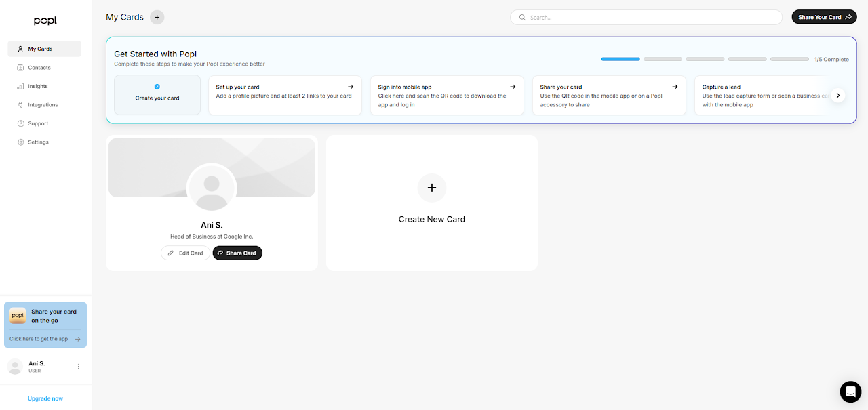Click the plus icon in Create New Card tile
This screenshot has height=410, width=868.
click(x=432, y=188)
